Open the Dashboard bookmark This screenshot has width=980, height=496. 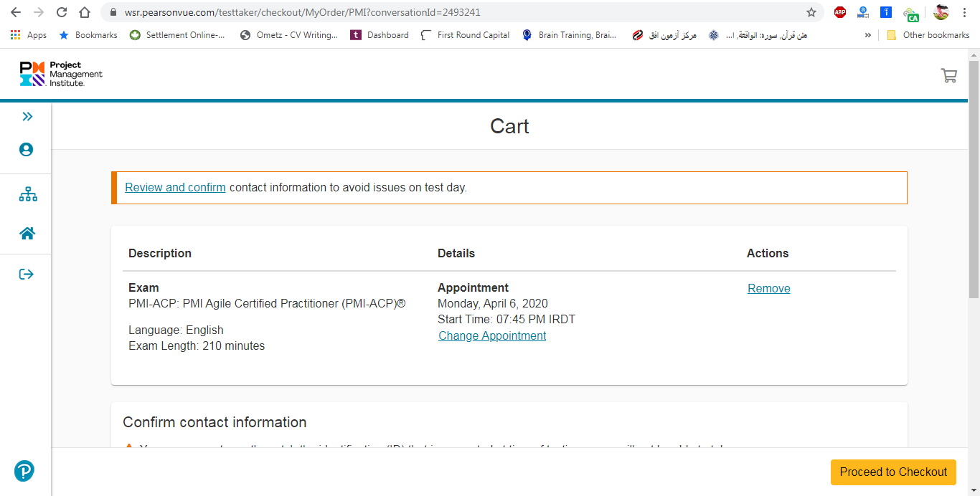pos(380,35)
